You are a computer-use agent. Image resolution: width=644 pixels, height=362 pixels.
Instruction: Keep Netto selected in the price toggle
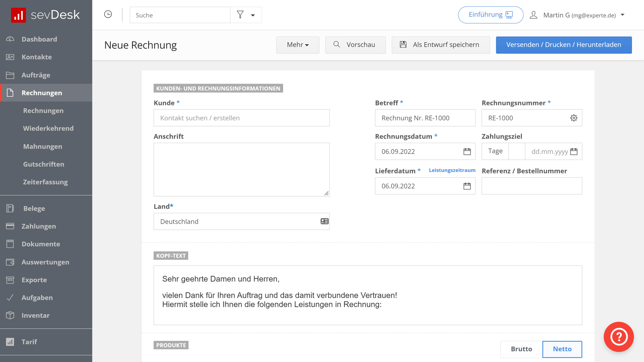(x=562, y=349)
